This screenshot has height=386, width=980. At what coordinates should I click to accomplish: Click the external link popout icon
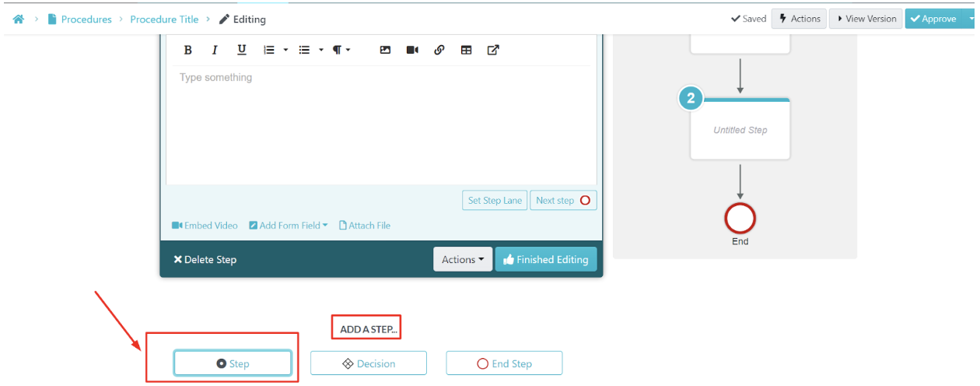tap(493, 50)
